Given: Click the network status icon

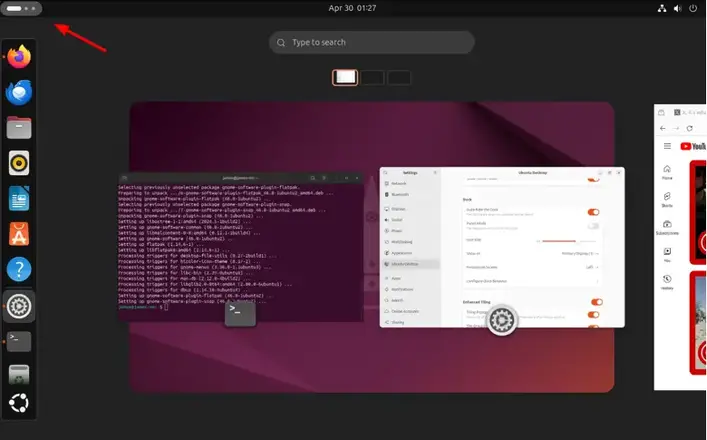Looking at the screenshot, I should tap(662, 8).
